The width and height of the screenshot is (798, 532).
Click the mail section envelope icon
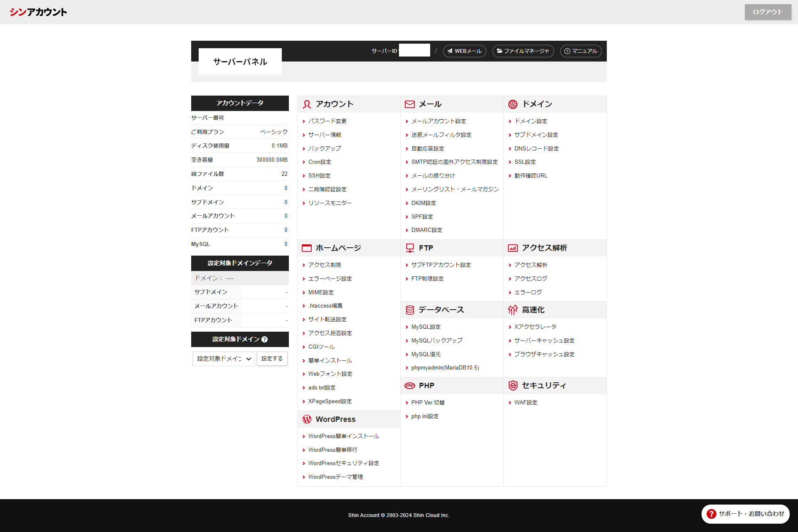click(x=409, y=104)
